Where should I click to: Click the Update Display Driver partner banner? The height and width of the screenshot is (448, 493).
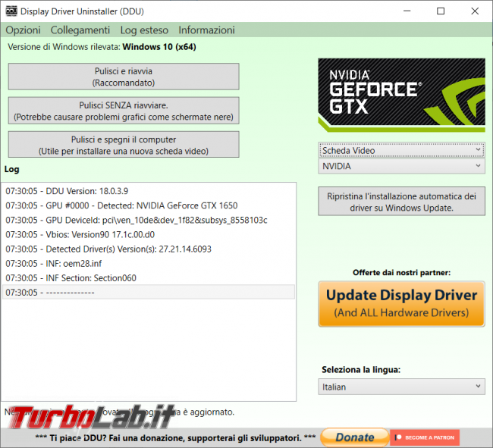[x=401, y=304]
